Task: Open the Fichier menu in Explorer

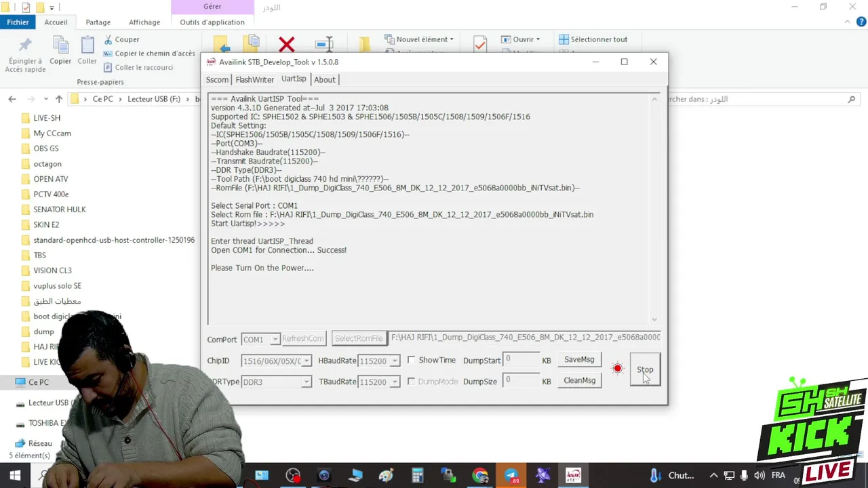Action: tap(18, 22)
